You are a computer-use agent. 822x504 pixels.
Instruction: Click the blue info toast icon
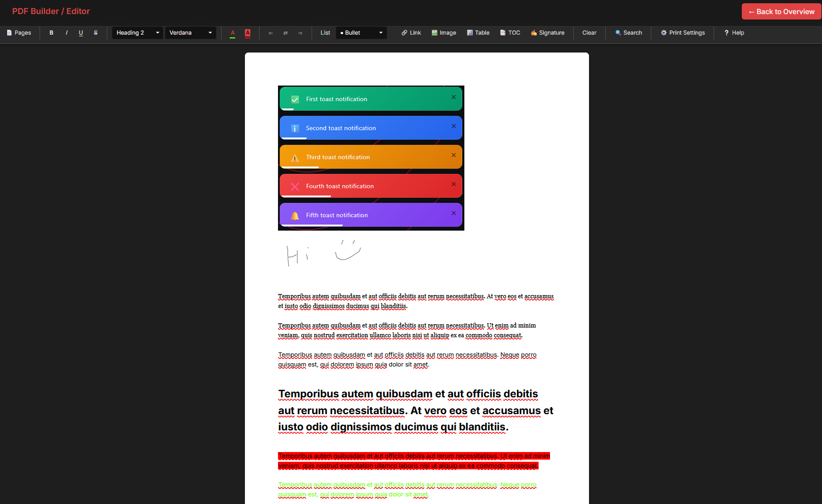click(x=295, y=129)
